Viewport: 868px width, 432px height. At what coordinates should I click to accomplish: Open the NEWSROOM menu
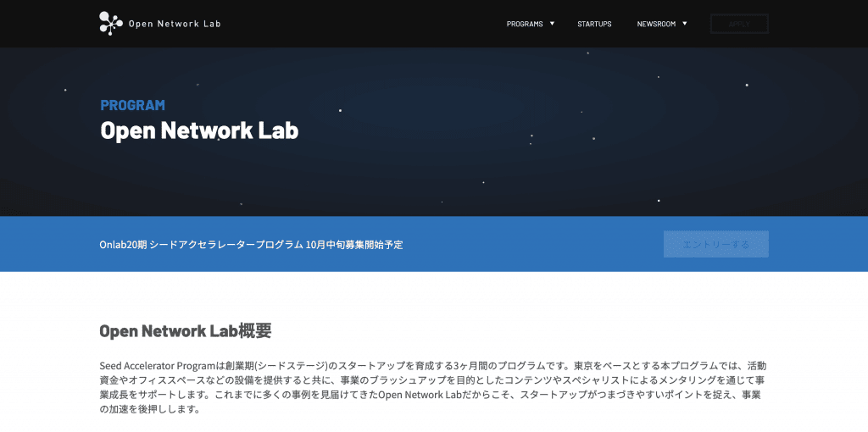pyautogui.click(x=656, y=24)
